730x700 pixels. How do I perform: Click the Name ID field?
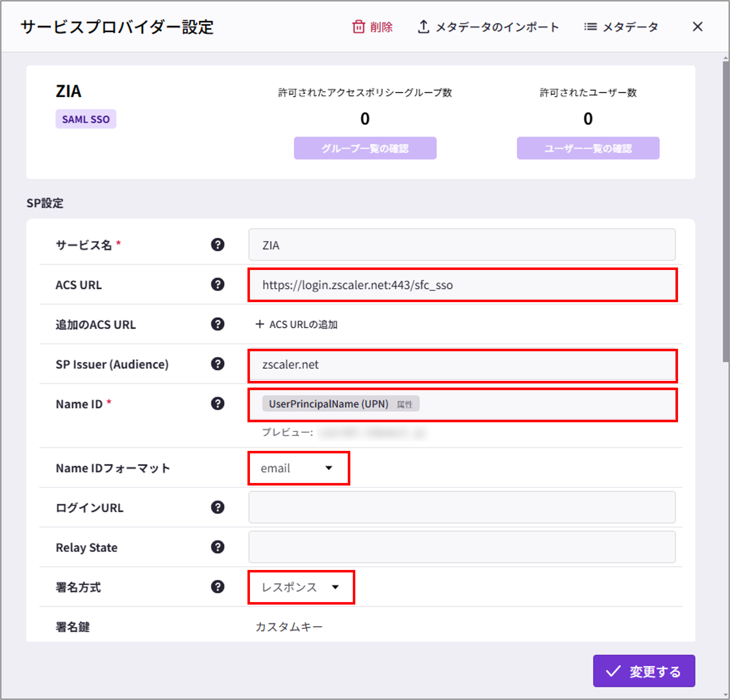(462, 405)
